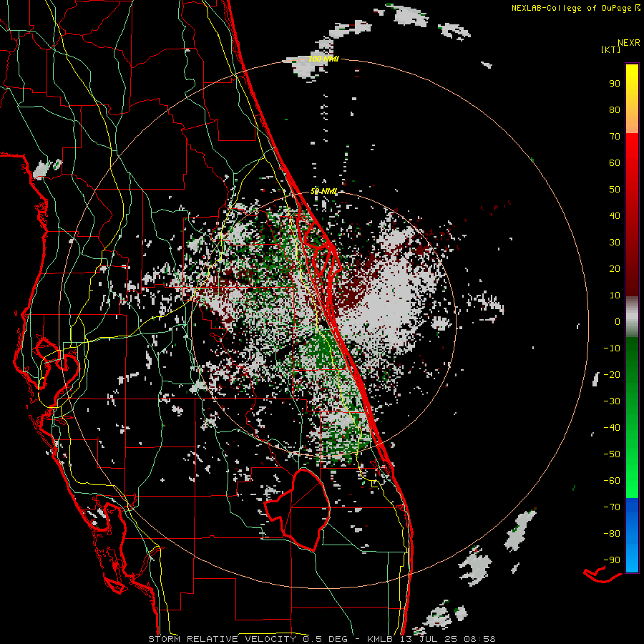
Task: Click the positive 60 scale value
Action: (615, 163)
